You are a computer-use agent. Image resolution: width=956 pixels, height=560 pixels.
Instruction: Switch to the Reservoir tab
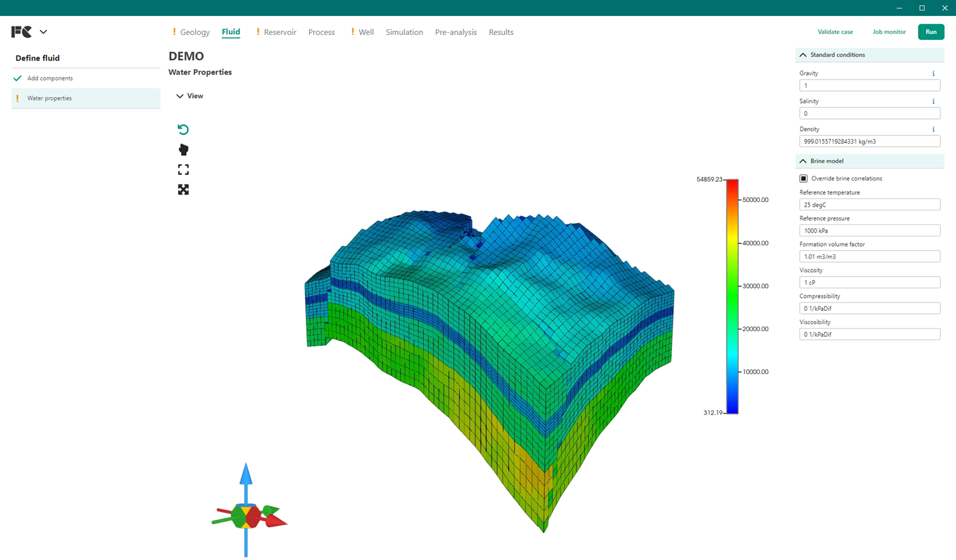(x=280, y=32)
